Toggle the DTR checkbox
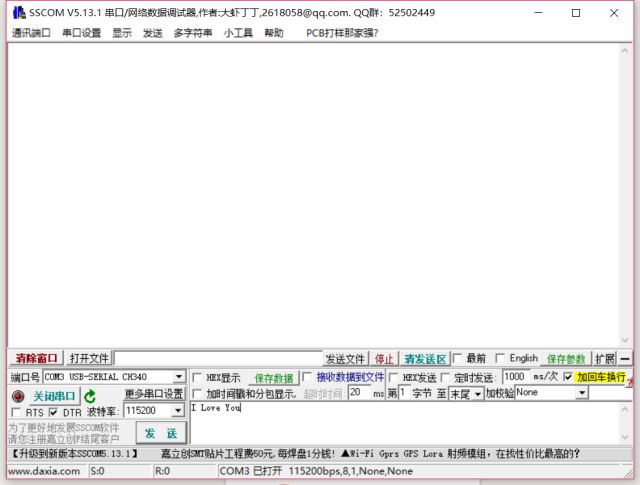Screen dimensions: 640x485 (x=53, y=412)
